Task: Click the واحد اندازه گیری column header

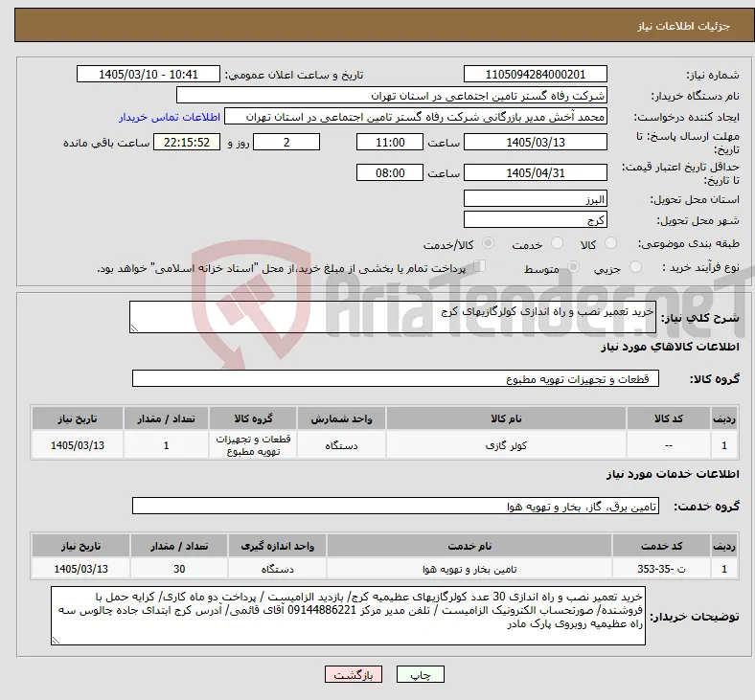Action: pos(277,546)
